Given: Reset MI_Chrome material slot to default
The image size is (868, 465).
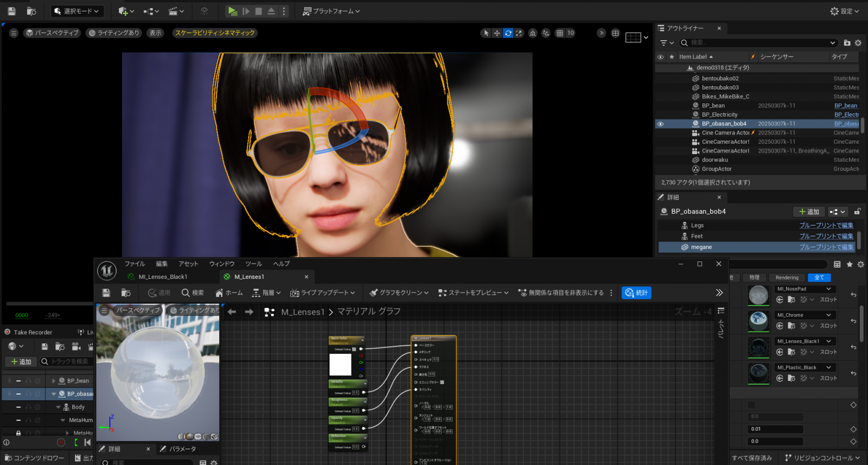Looking at the screenshot, I should (853, 321).
